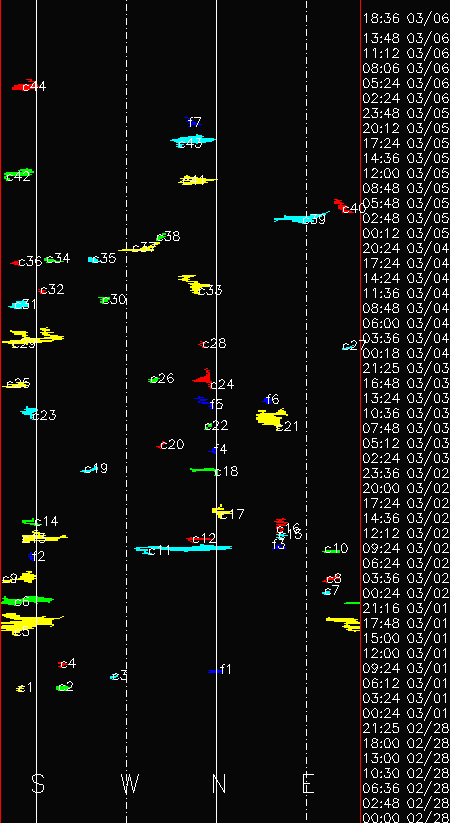450x823 pixels.
Task: Click the 00:00 02/28 timestamp
Action: coord(406,818)
